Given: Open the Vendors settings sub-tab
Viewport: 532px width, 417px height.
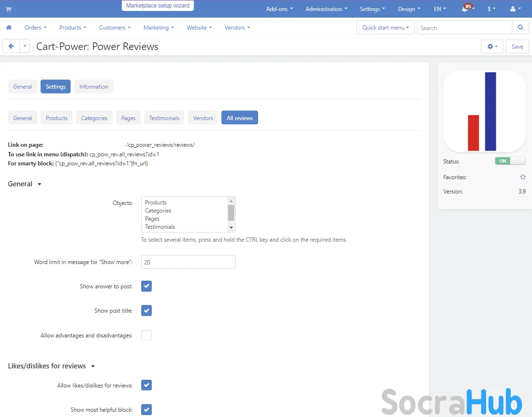Looking at the screenshot, I should (x=203, y=118).
